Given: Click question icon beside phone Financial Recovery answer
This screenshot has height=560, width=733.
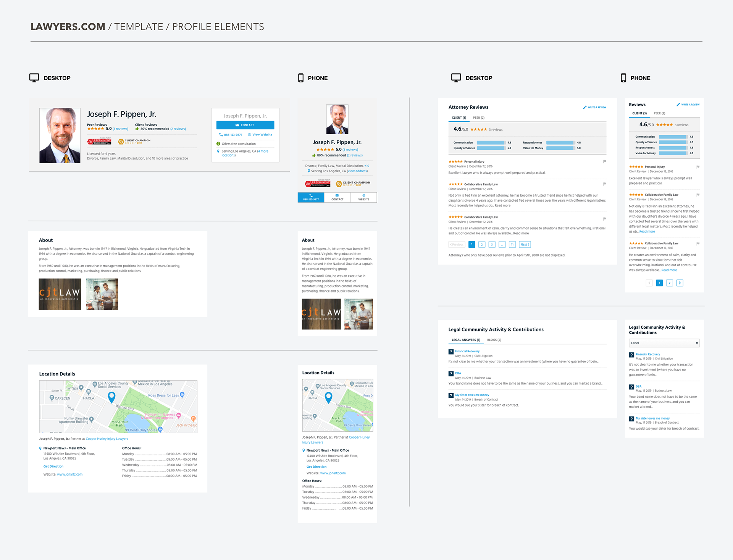Looking at the screenshot, I should click(631, 355).
